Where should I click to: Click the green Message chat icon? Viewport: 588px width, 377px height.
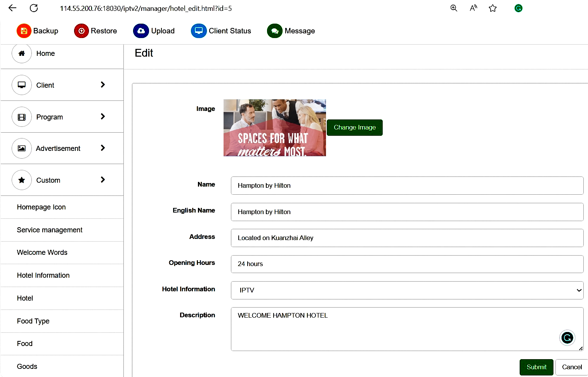coord(275,31)
